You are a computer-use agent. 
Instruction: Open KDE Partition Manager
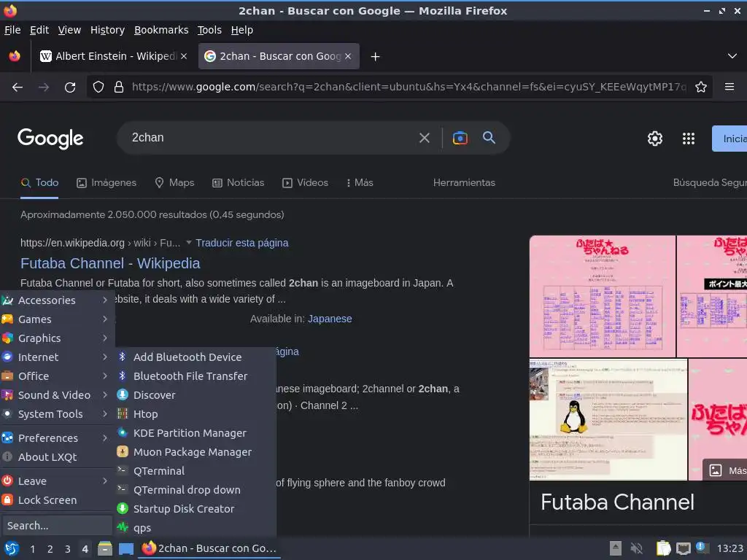pos(196,433)
